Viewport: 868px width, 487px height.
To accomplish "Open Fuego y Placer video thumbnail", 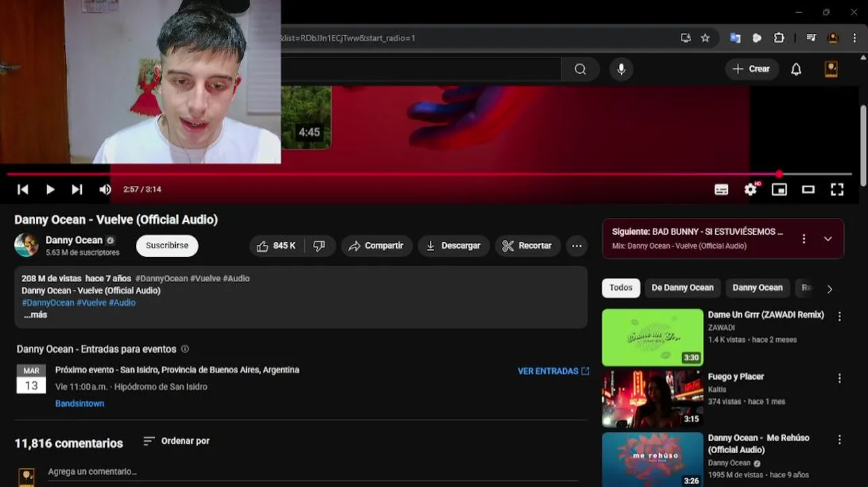I will [652, 399].
